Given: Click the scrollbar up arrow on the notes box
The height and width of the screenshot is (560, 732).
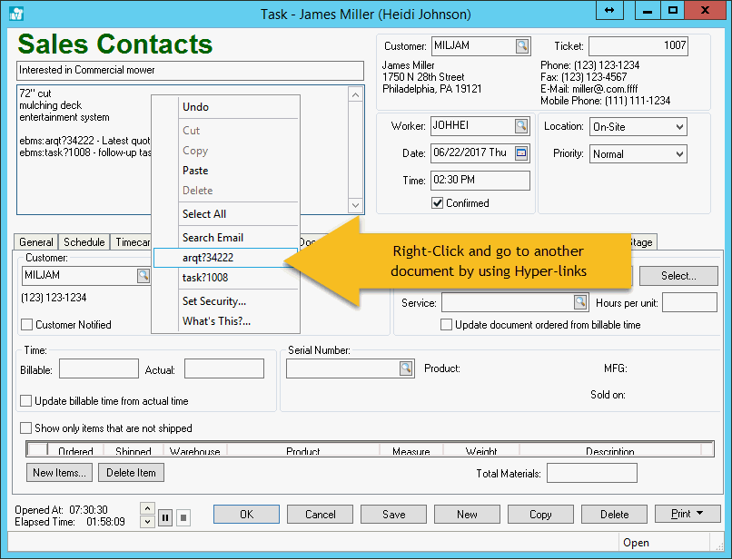Looking at the screenshot, I should [x=355, y=93].
